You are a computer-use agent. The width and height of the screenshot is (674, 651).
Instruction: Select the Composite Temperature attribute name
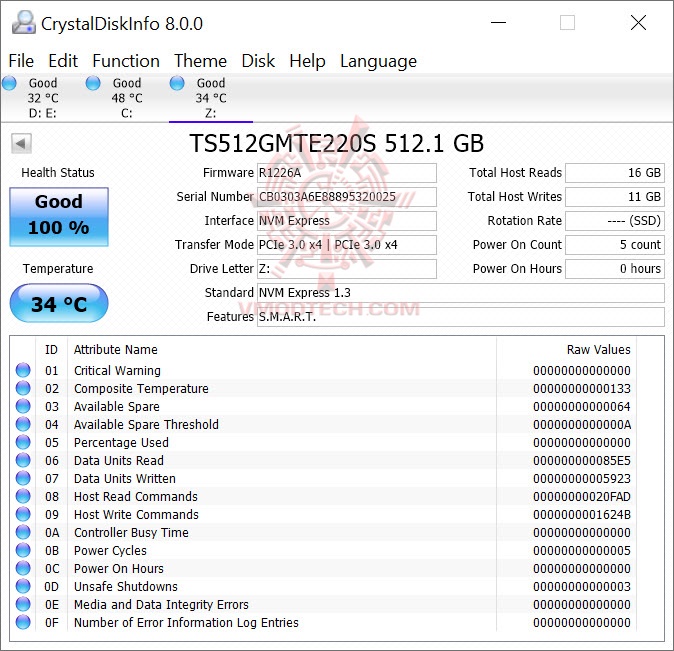[141, 389]
